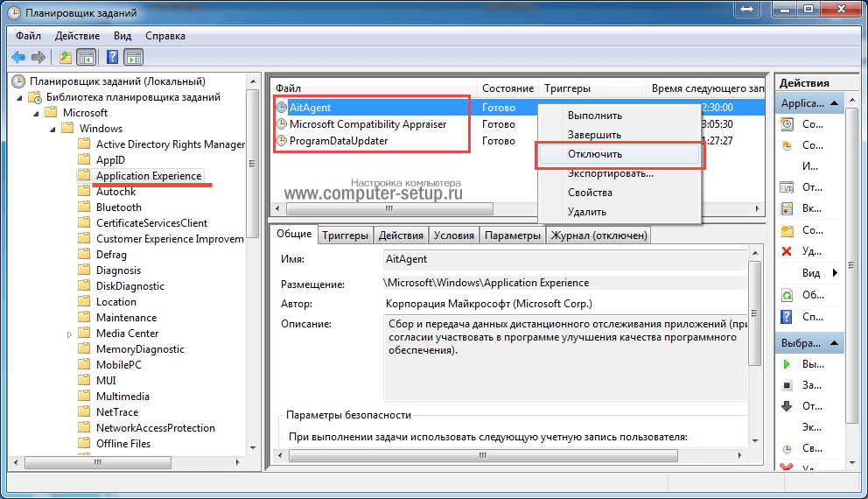Select the ProgramDataUpdater task row
The image size is (868, 499).
pyautogui.click(x=338, y=140)
